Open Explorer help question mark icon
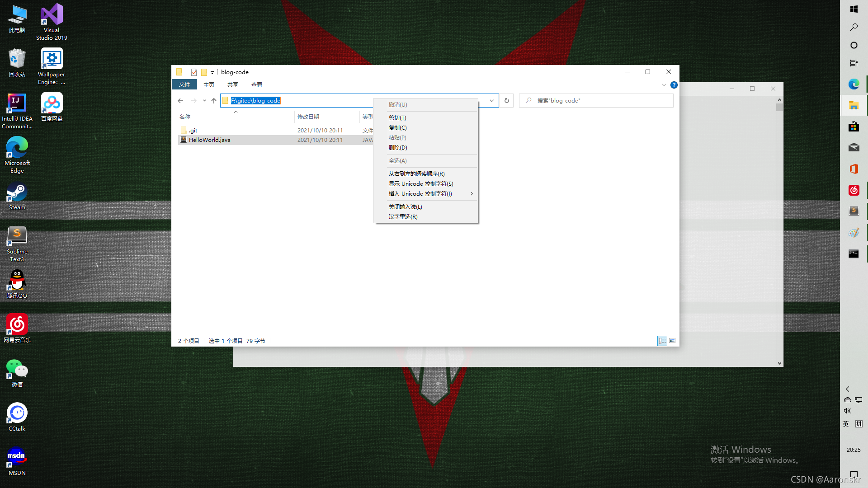This screenshot has width=868, height=488. [x=674, y=84]
